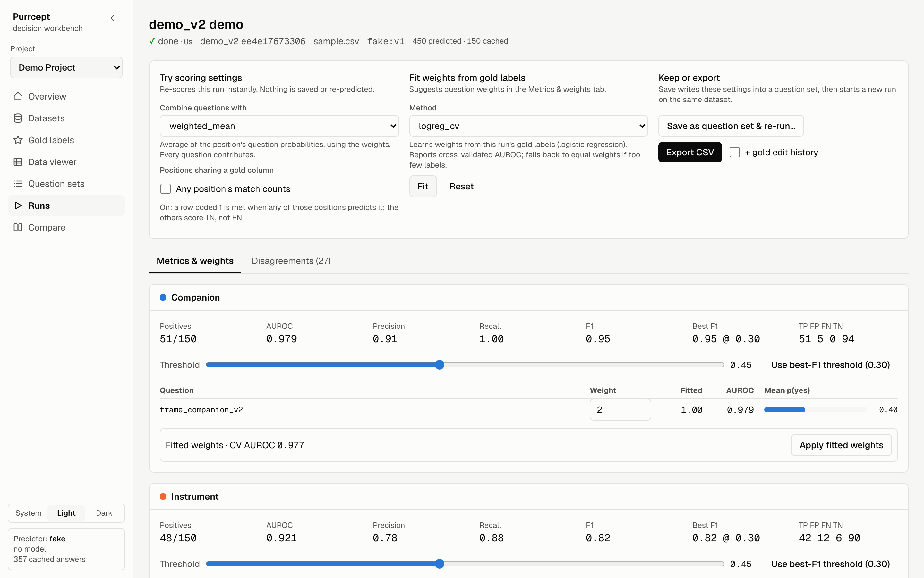Click the Gold labels star icon
This screenshot has width=924, height=578.
pos(18,140)
